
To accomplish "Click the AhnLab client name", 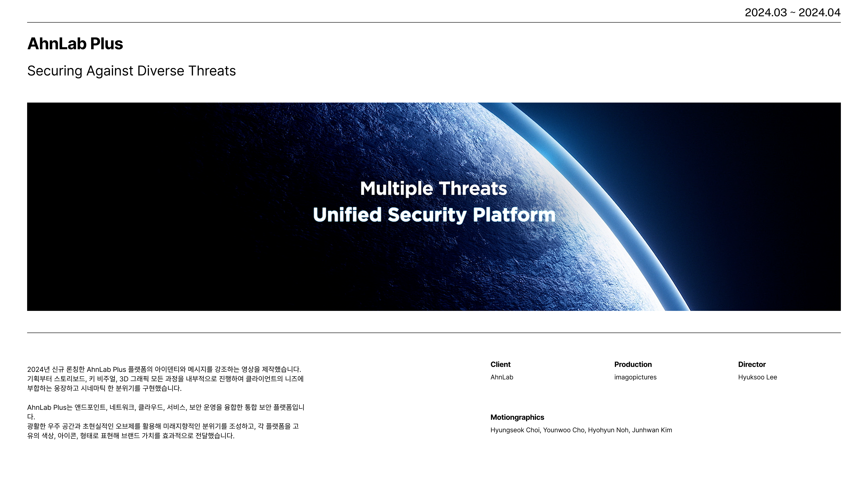I will pos(502,377).
